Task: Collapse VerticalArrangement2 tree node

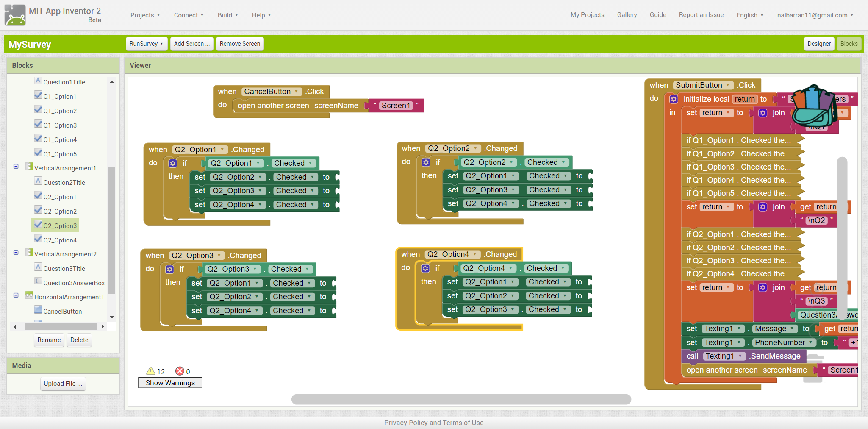Action: [x=16, y=253]
